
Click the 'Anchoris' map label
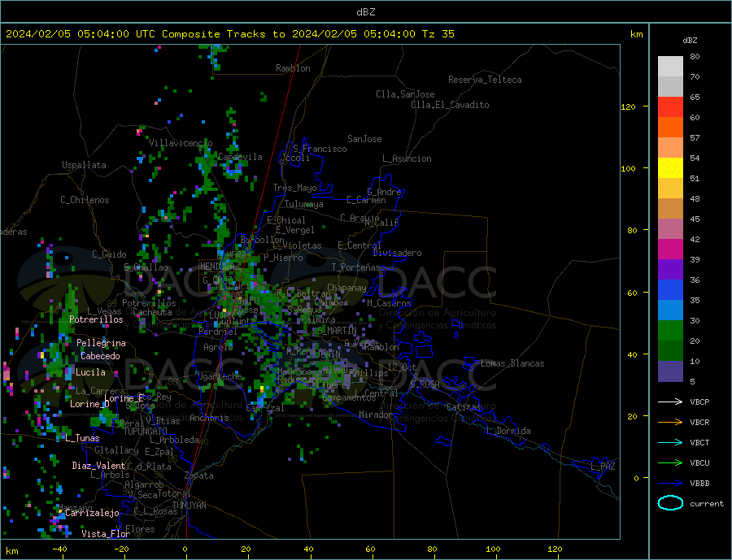pos(209,418)
